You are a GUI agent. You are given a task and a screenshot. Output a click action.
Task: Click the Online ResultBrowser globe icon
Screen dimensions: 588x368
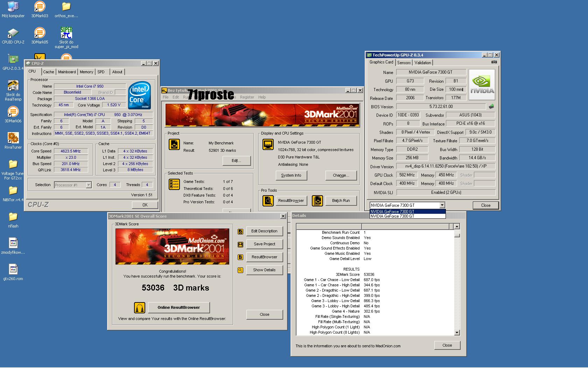coord(139,307)
